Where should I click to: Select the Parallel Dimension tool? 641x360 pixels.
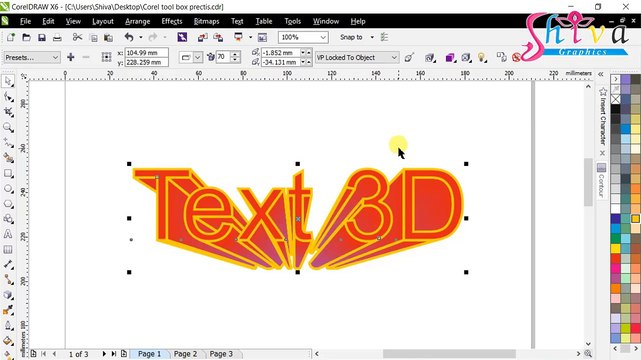[x=8, y=265]
